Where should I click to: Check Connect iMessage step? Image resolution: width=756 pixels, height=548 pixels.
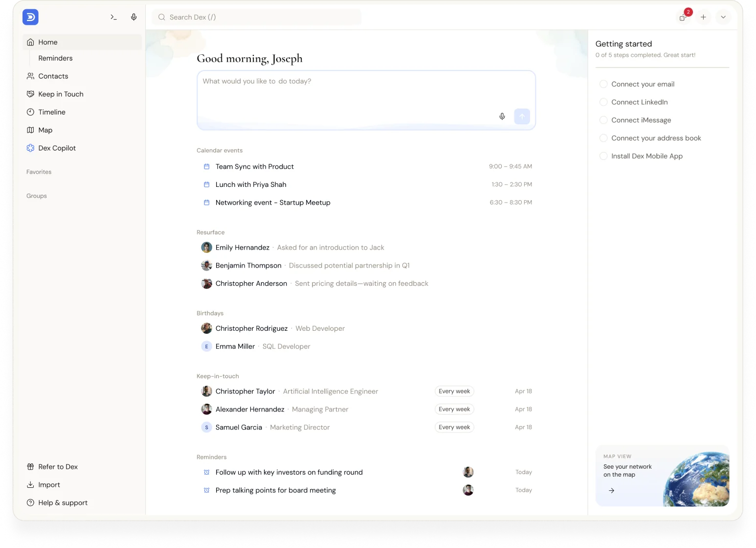pyautogui.click(x=603, y=120)
